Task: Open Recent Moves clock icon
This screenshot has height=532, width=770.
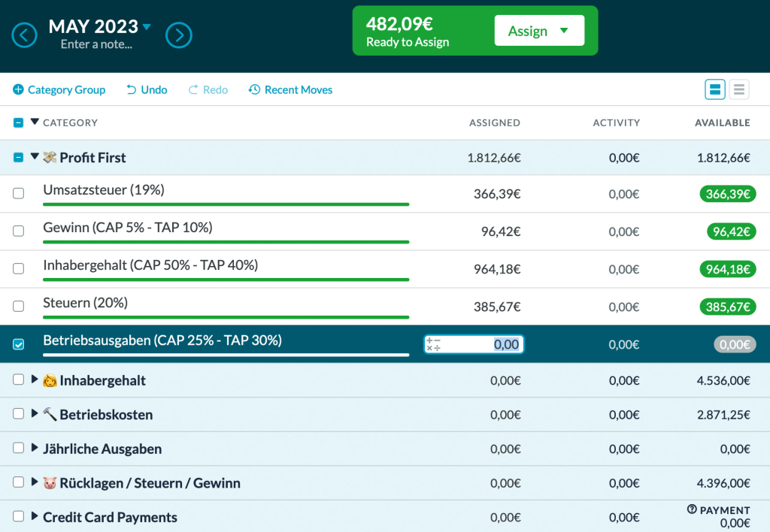Action: tap(254, 90)
